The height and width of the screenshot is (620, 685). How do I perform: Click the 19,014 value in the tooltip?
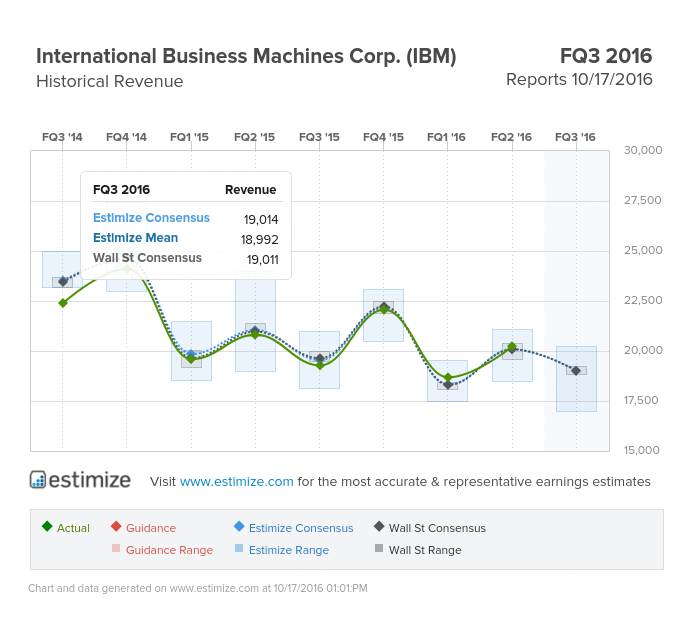pos(261,219)
